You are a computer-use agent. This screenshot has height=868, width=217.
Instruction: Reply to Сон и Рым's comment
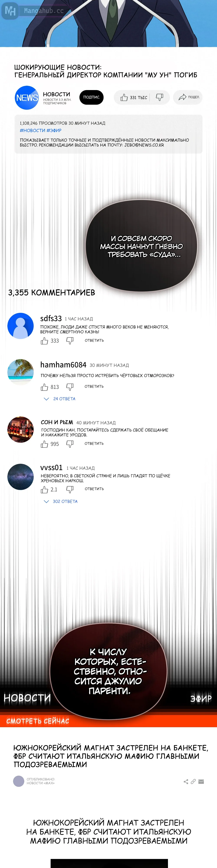(94, 443)
